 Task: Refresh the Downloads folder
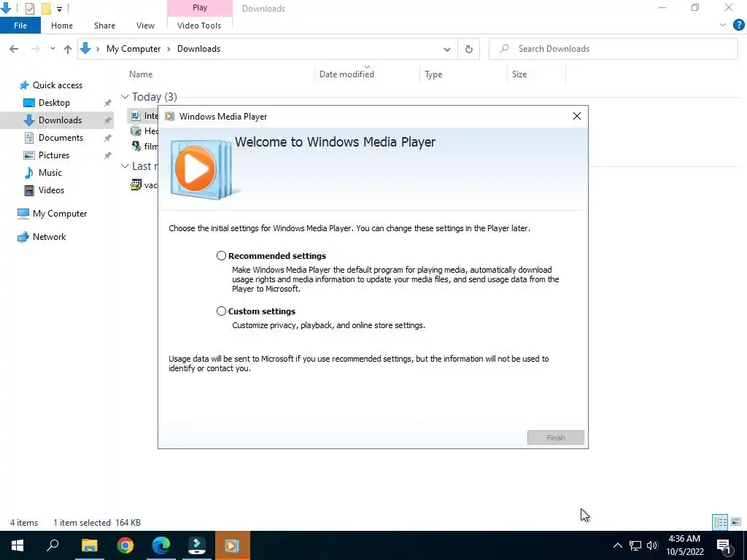pyautogui.click(x=469, y=49)
